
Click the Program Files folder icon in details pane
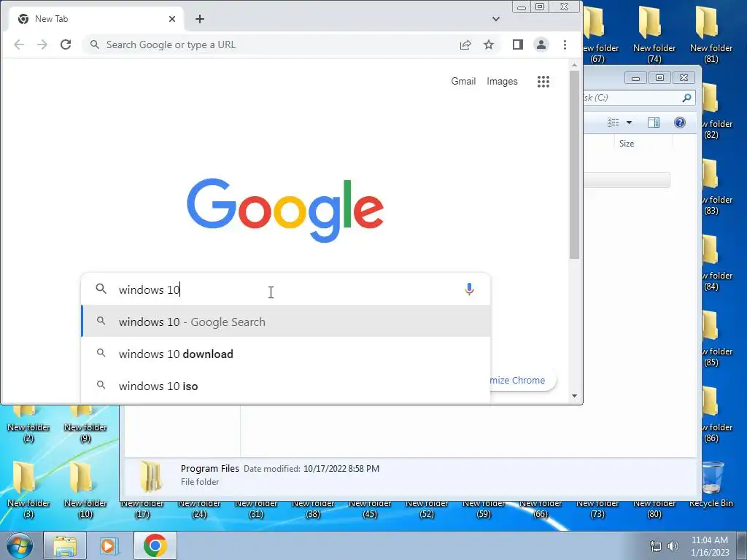152,475
